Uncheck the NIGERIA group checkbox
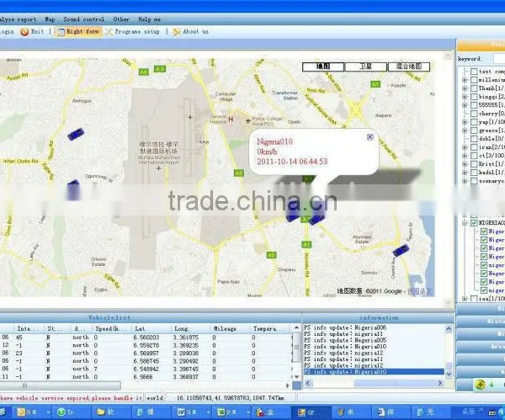The height and width of the screenshot is (420, 505). pyautogui.click(x=474, y=223)
